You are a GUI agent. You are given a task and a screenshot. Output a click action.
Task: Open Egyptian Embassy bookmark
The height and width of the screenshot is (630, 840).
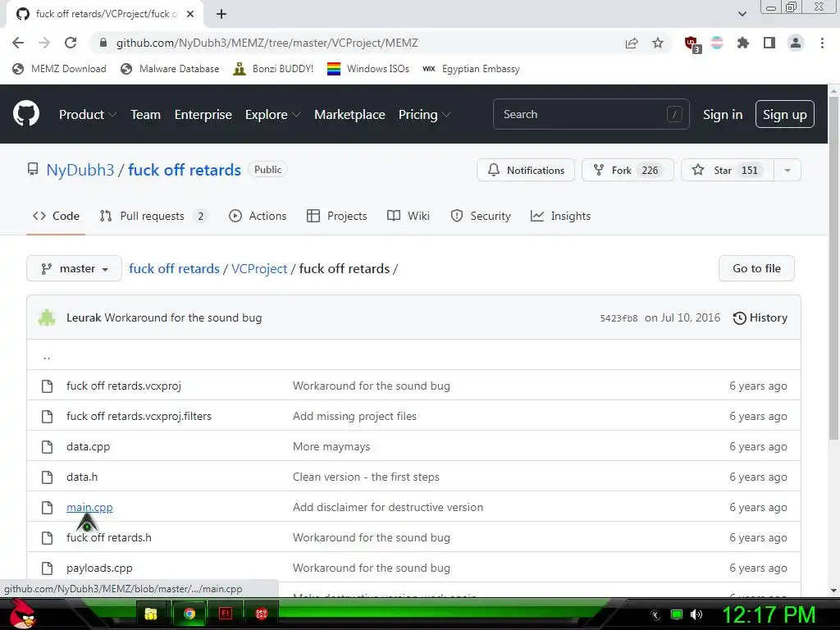(x=472, y=69)
